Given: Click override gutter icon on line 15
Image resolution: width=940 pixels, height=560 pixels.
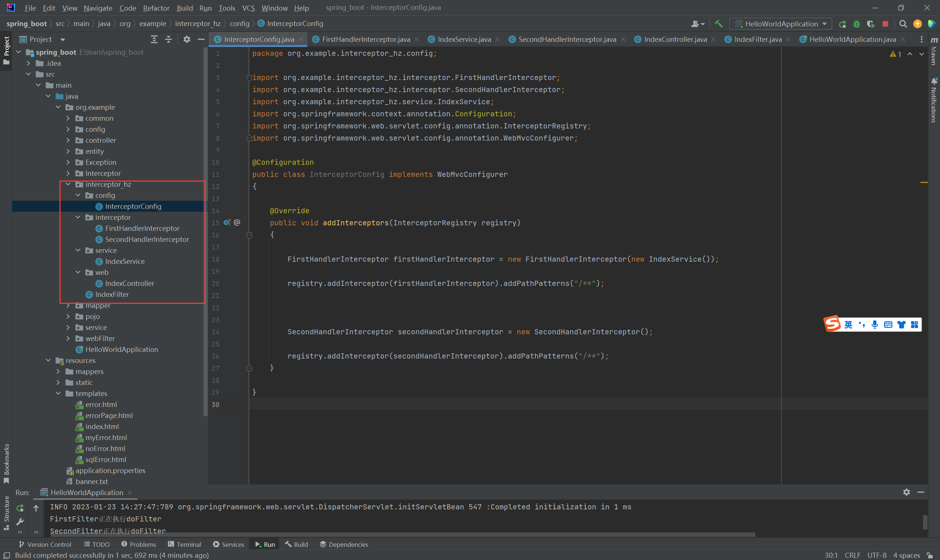Looking at the screenshot, I should coord(227,223).
